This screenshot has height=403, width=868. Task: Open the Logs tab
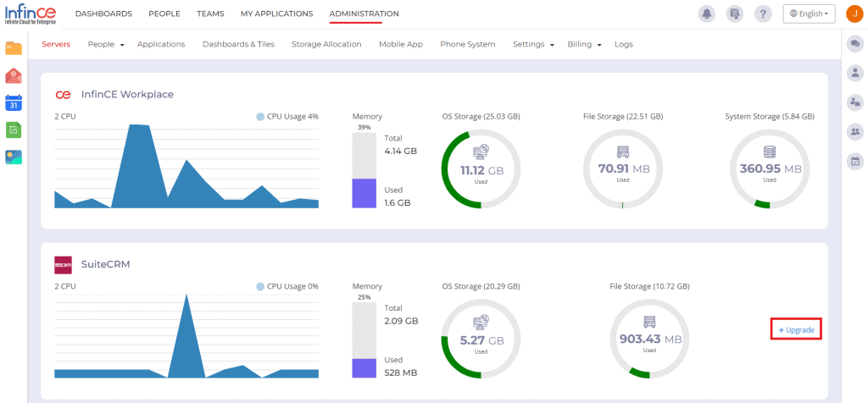[624, 44]
